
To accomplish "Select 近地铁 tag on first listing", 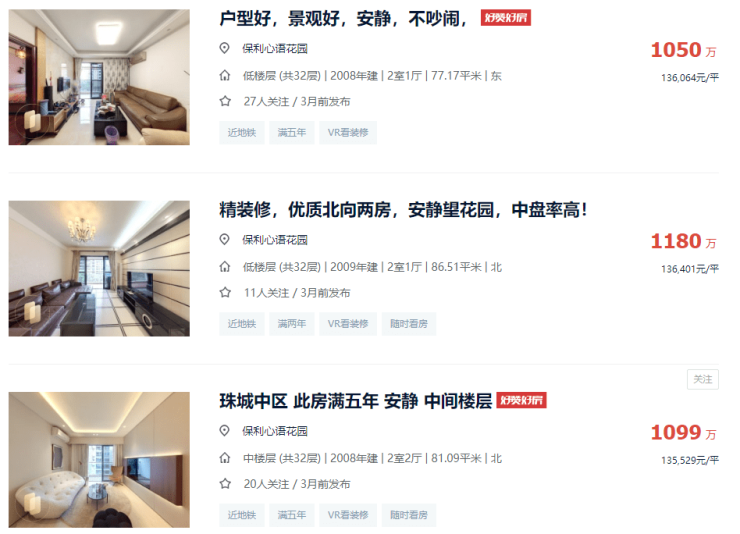I will coord(242,133).
